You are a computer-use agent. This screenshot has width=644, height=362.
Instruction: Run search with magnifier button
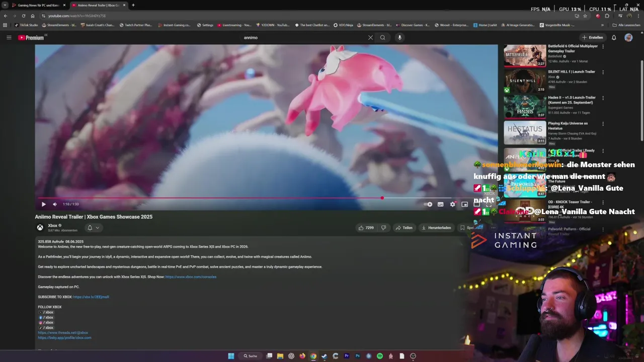[382, 37]
